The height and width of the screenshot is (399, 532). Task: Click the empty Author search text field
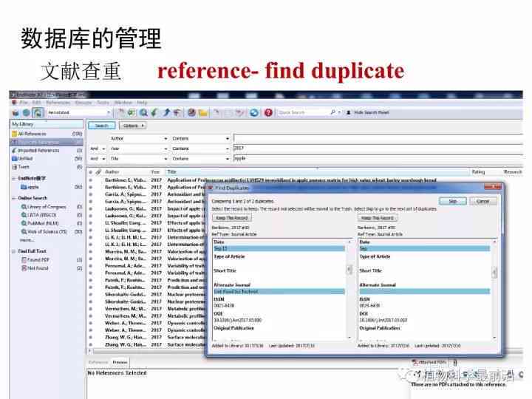(378, 138)
